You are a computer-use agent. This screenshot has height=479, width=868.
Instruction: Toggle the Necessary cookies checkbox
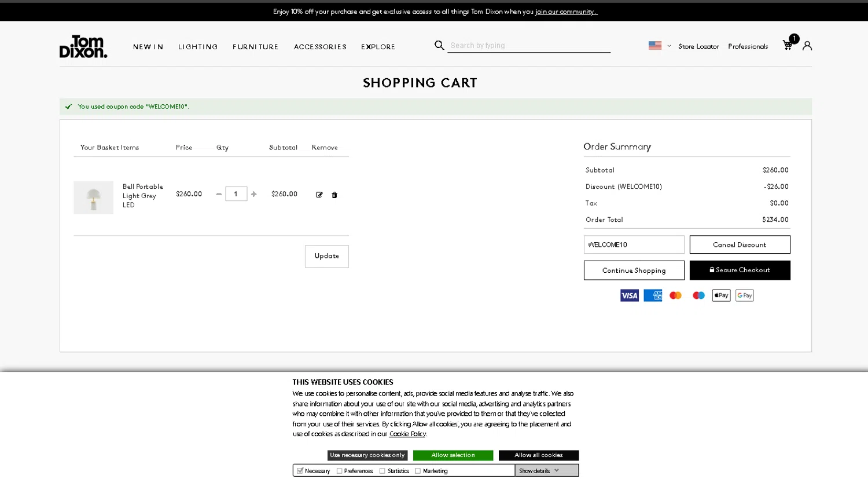click(300, 471)
